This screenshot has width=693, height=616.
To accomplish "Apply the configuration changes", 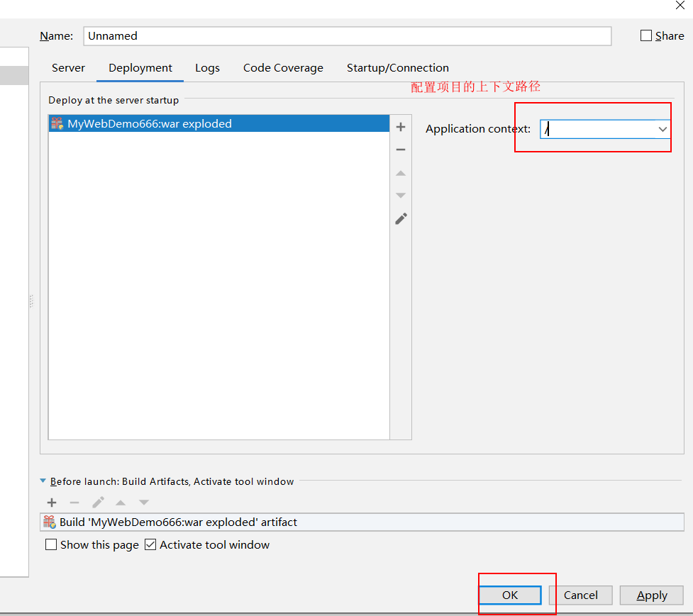I will [651, 595].
